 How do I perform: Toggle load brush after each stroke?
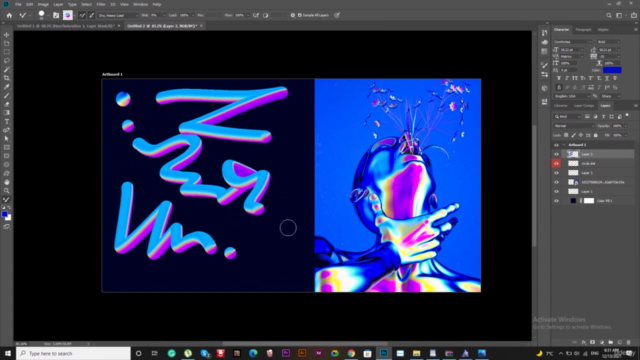point(82,15)
